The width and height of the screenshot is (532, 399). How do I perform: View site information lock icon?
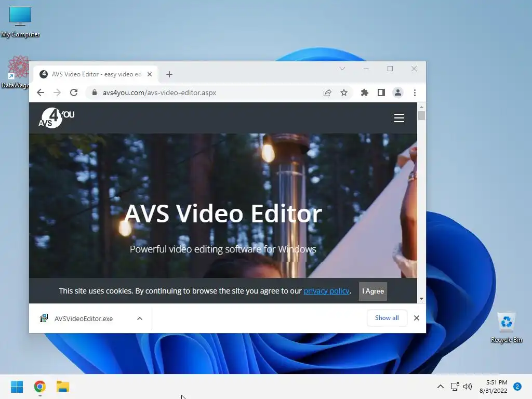click(95, 92)
